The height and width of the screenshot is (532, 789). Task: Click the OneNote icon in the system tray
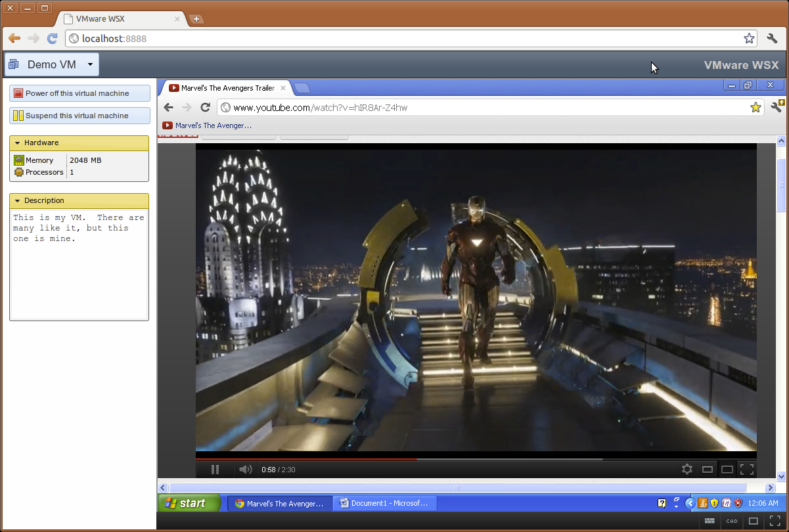click(x=725, y=503)
